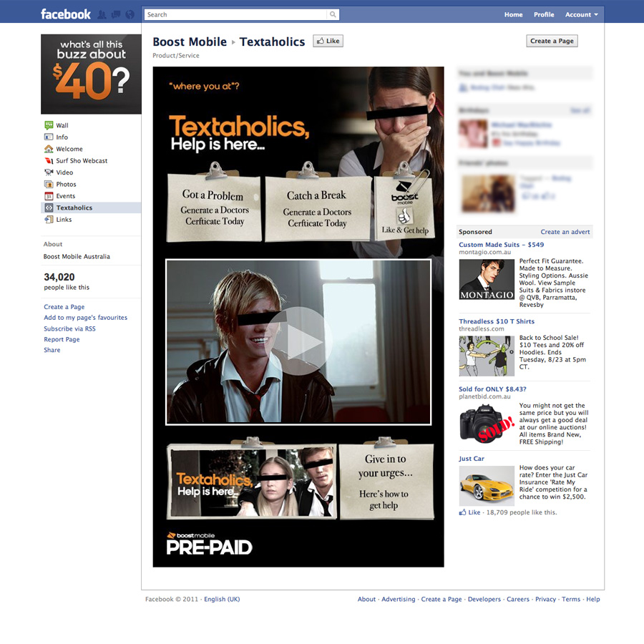This screenshot has height=644, width=644.
Task: Click the Like & Get help note
Action: pos(404,209)
